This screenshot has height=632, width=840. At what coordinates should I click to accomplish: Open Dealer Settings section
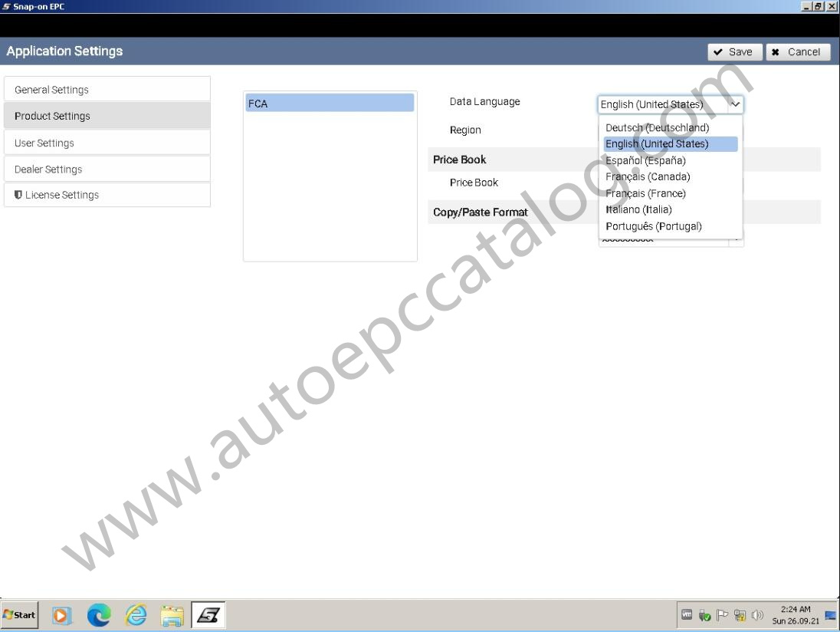[x=107, y=169]
